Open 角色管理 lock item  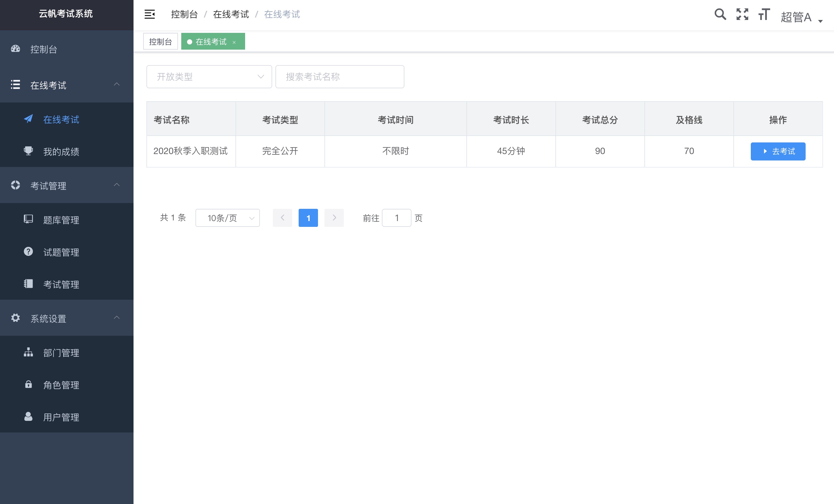[61, 385]
